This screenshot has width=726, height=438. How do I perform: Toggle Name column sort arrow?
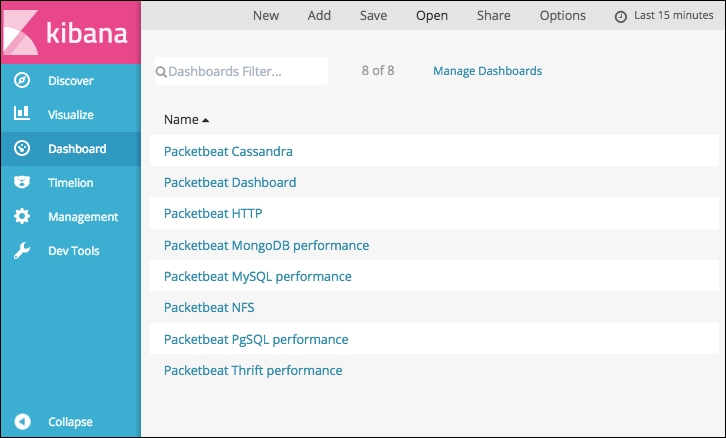206,120
